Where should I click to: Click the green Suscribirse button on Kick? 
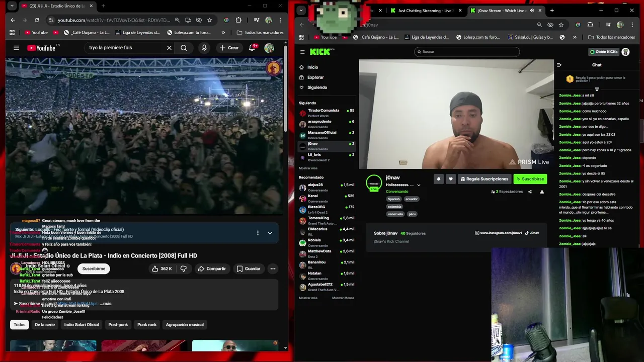530,179
